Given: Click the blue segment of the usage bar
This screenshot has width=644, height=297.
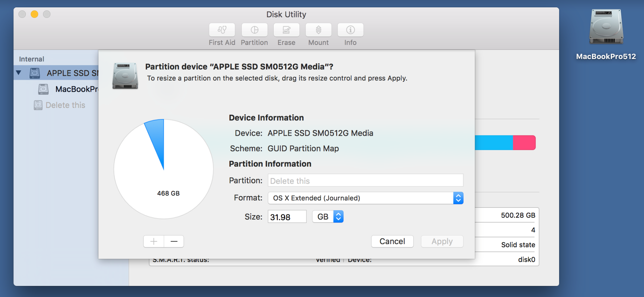Looking at the screenshot, I should coord(494,142).
